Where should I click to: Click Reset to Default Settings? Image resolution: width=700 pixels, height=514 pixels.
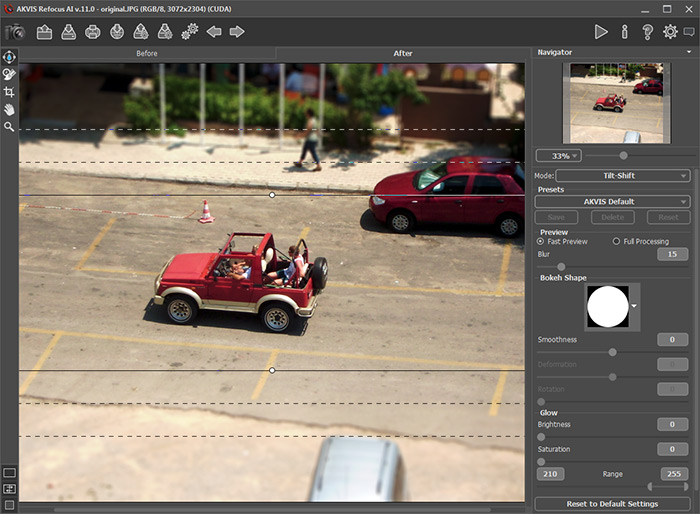tap(612, 504)
